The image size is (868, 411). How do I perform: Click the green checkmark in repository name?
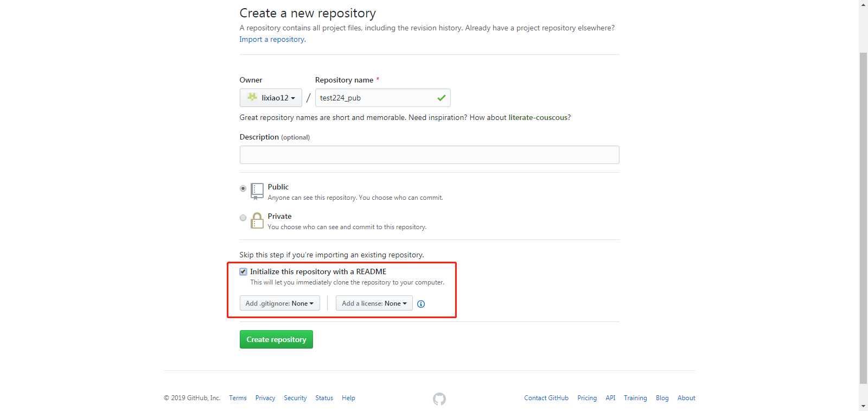pyautogui.click(x=442, y=98)
